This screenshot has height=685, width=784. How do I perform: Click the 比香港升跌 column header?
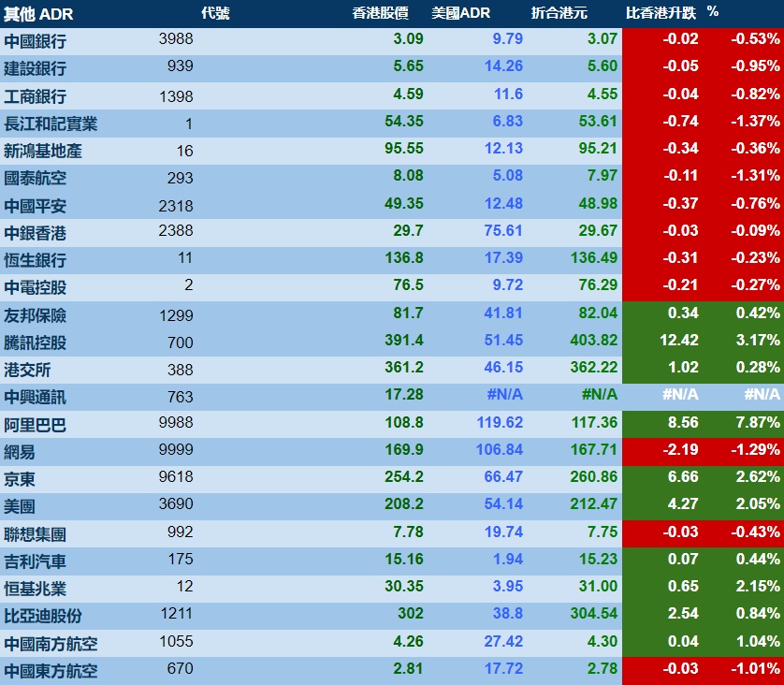coord(661,13)
